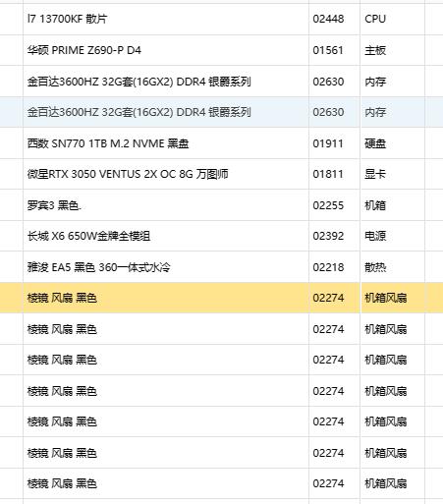
Task: Click the CPU category cell
Action: (x=392, y=19)
